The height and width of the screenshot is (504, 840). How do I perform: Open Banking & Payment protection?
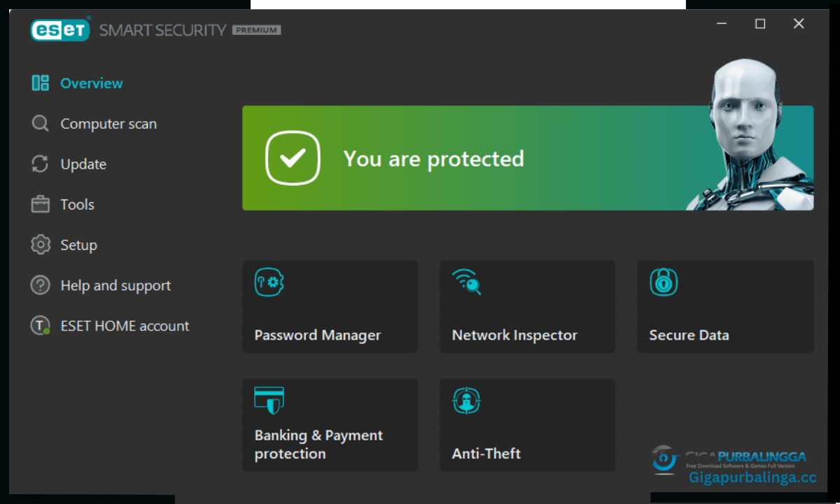(330, 425)
